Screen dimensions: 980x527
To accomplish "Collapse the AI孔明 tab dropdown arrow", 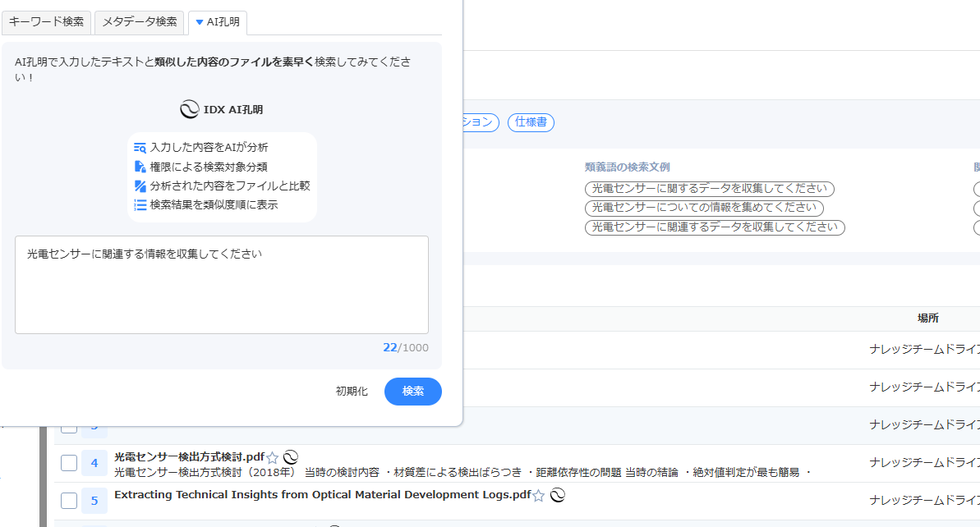I will 200,22.
